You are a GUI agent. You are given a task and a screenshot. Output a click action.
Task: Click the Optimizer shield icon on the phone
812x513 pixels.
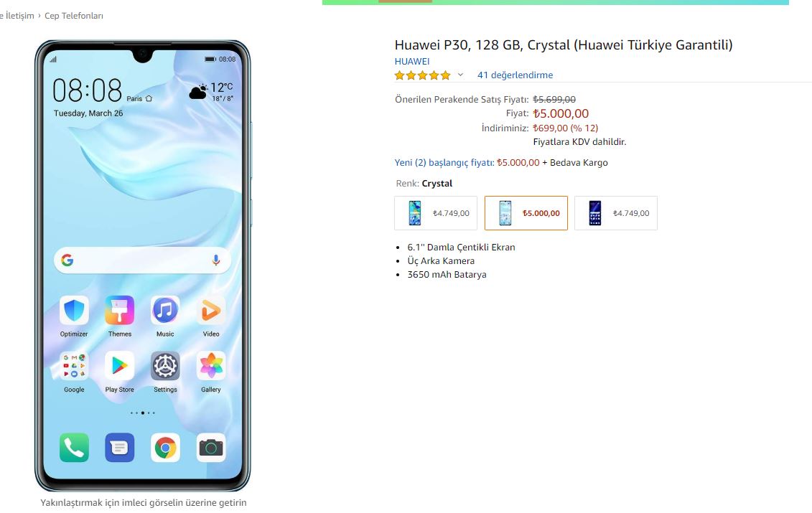click(x=74, y=311)
